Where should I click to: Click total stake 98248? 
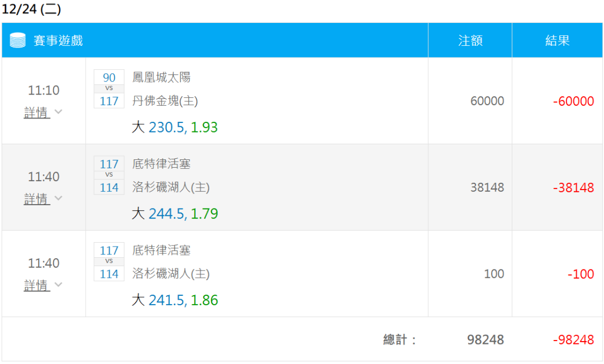[486, 340]
